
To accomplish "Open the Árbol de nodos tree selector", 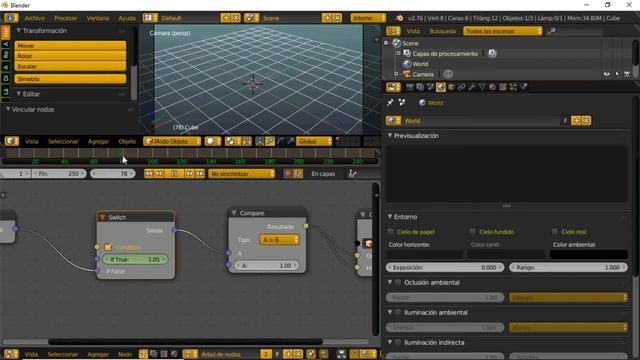I will (x=190, y=354).
